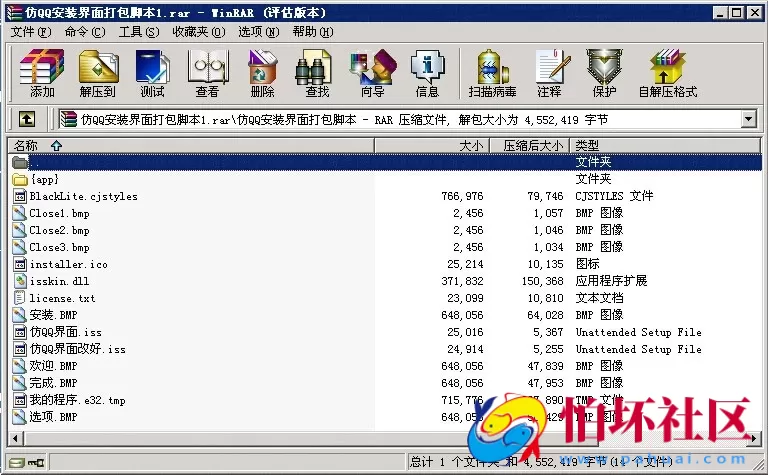Image resolution: width=768 pixels, height=475 pixels.
Task: Select the file 选项.BMP
Action: [x=53, y=417]
